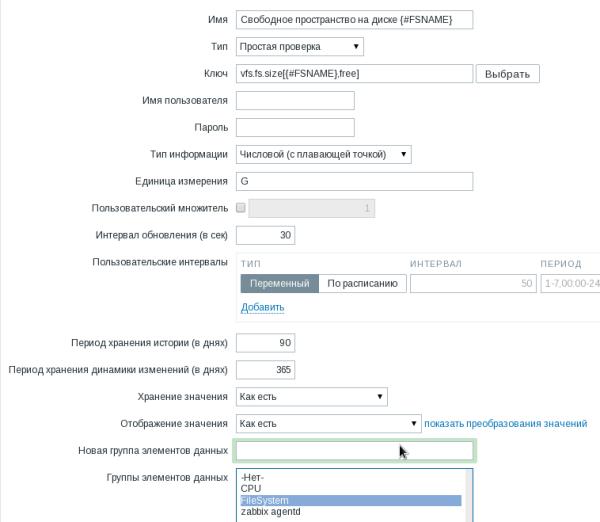Image resolution: width=600 pixels, height=522 pixels.
Task: Click the Добавить link
Action: [x=262, y=307]
